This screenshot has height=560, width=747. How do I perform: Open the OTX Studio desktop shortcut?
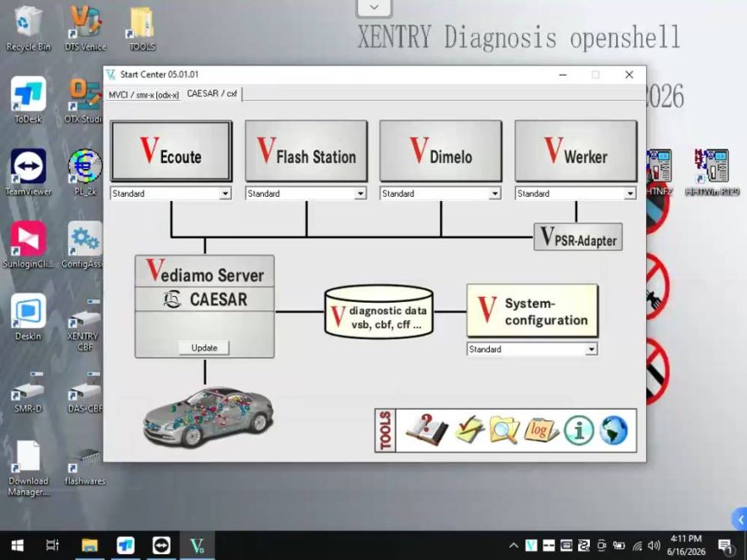(84, 100)
